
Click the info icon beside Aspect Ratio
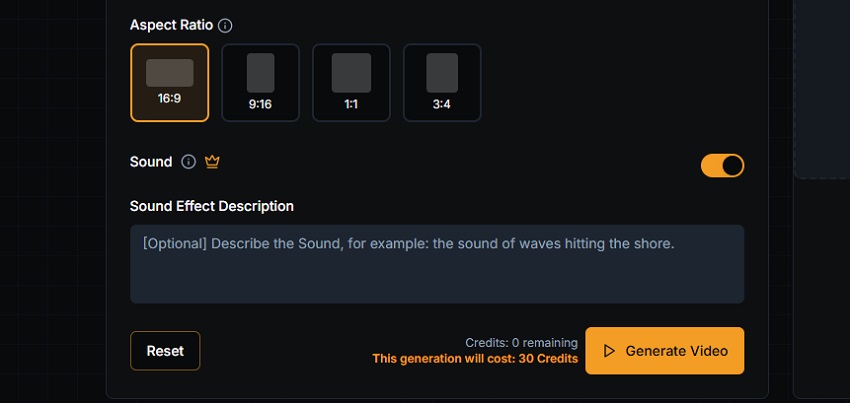[x=225, y=25]
